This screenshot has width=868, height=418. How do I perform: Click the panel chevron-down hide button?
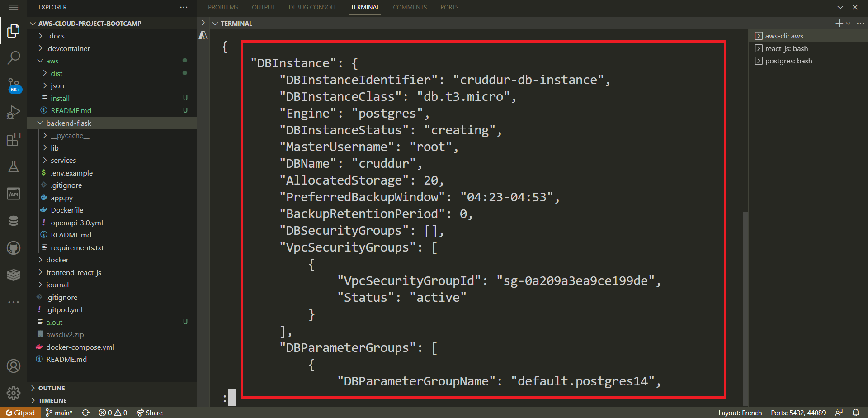pyautogui.click(x=840, y=7)
